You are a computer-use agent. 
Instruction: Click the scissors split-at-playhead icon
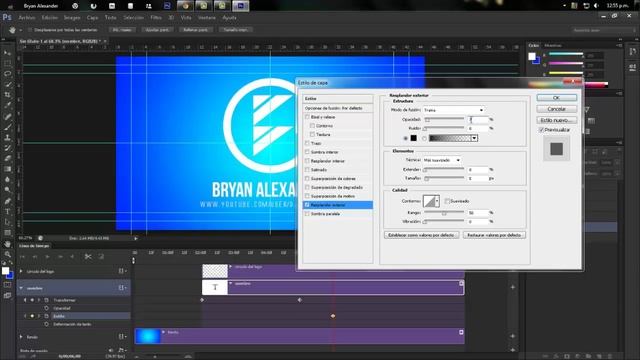[88, 256]
